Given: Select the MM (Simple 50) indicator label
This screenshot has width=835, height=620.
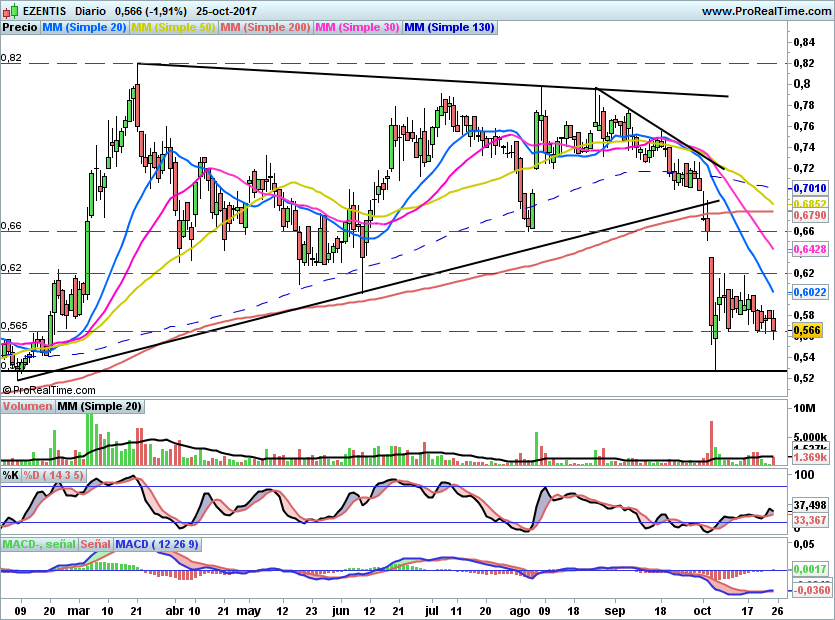Looking at the screenshot, I should click(173, 28).
